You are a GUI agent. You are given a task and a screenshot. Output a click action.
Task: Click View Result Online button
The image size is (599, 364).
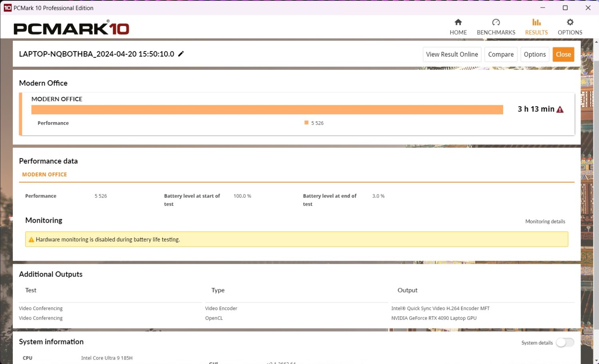coord(452,54)
